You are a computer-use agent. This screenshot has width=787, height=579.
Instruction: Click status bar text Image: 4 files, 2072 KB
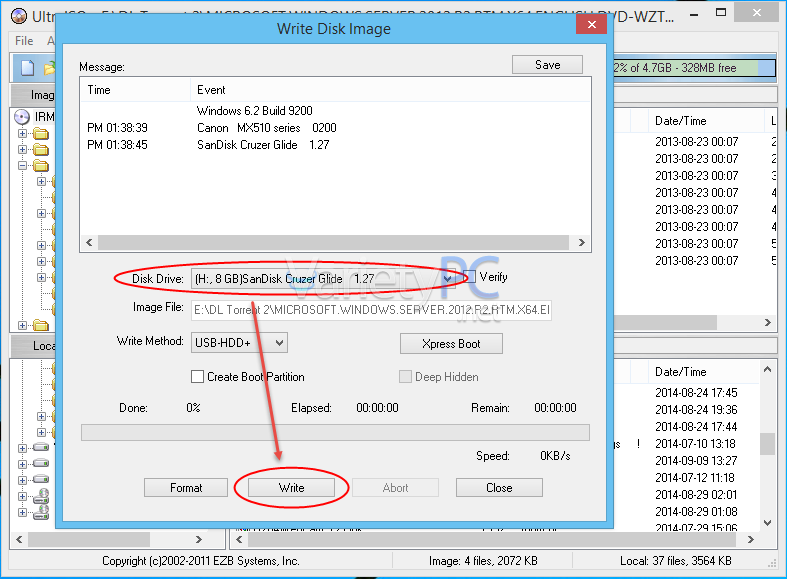pyautogui.click(x=483, y=561)
